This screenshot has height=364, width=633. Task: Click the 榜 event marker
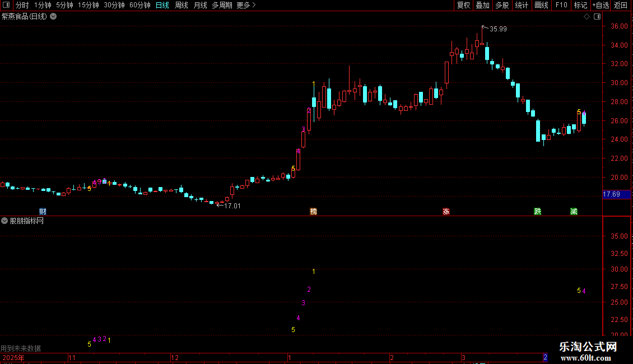click(313, 212)
